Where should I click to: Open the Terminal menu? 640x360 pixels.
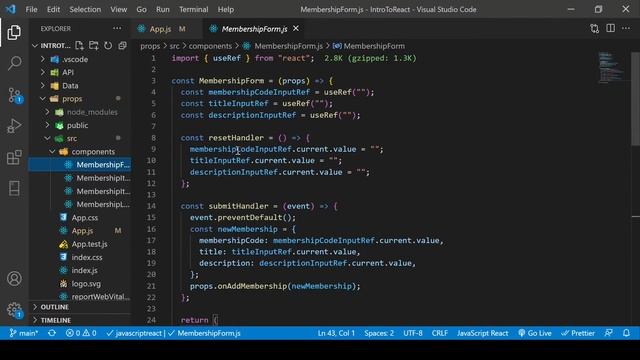pyautogui.click(x=193, y=9)
